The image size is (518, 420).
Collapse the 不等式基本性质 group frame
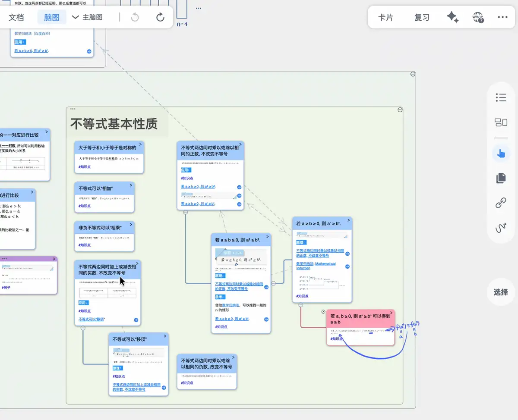(x=400, y=110)
